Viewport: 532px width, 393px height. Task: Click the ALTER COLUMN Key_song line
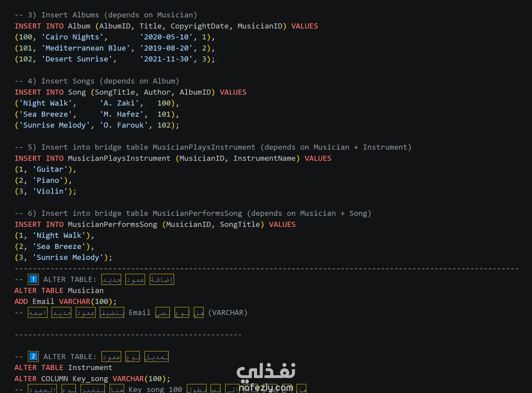(x=92, y=379)
